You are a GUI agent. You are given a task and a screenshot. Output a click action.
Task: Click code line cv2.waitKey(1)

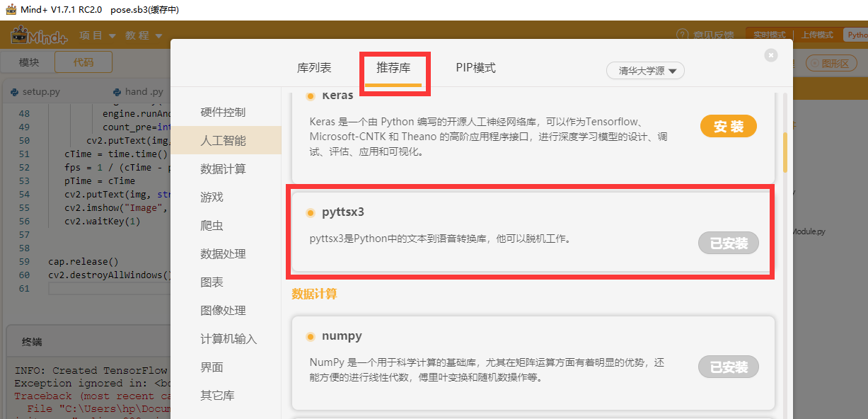pos(102,221)
